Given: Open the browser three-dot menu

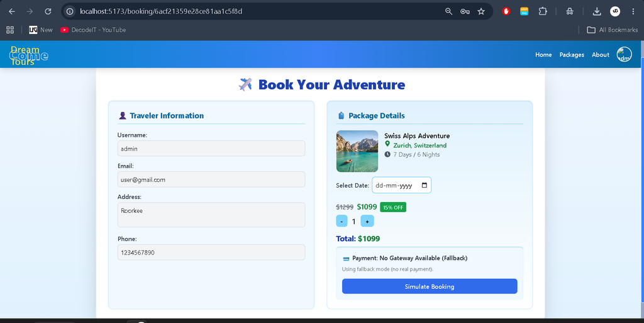Looking at the screenshot, I should click(x=633, y=11).
